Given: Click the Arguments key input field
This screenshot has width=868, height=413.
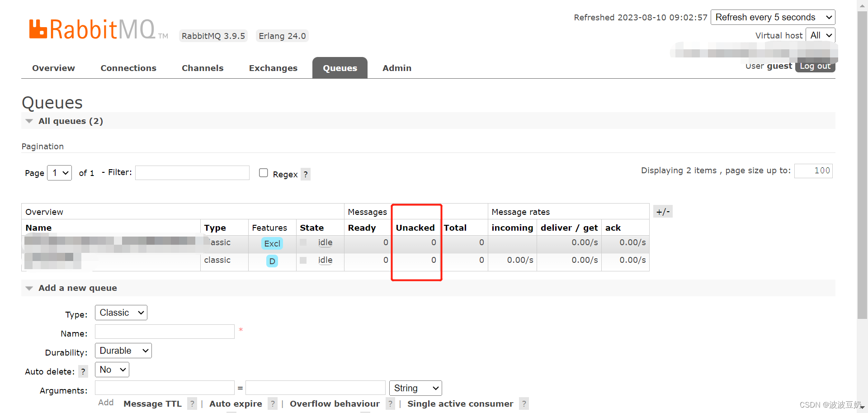Looking at the screenshot, I should tap(165, 388).
